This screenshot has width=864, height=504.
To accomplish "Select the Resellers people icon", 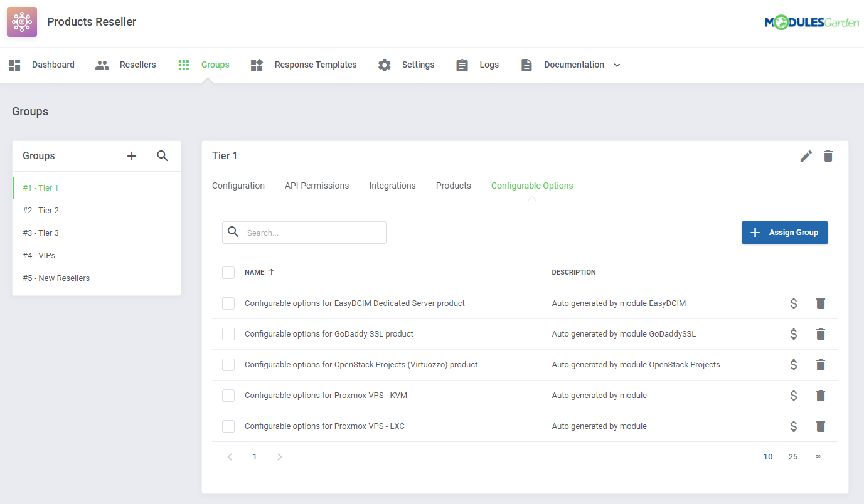I will coord(102,65).
